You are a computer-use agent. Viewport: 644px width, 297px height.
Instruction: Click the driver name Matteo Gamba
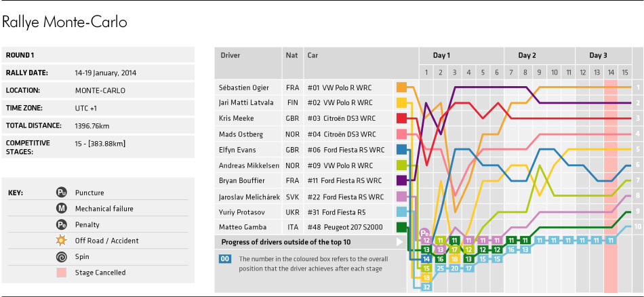(x=243, y=227)
